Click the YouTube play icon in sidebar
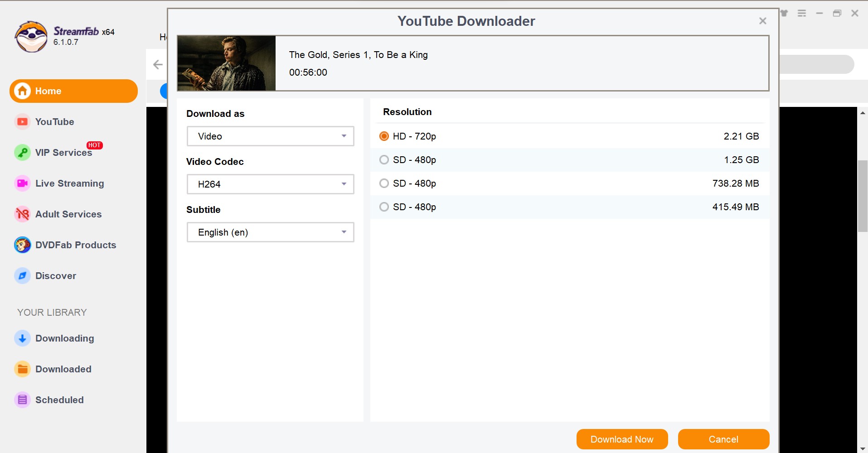The height and width of the screenshot is (453, 868). click(22, 122)
